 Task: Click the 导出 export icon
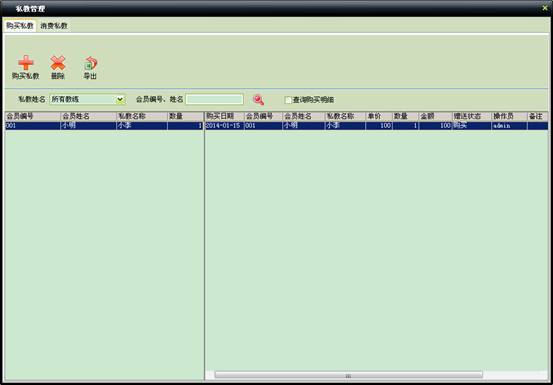click(90, 63)
